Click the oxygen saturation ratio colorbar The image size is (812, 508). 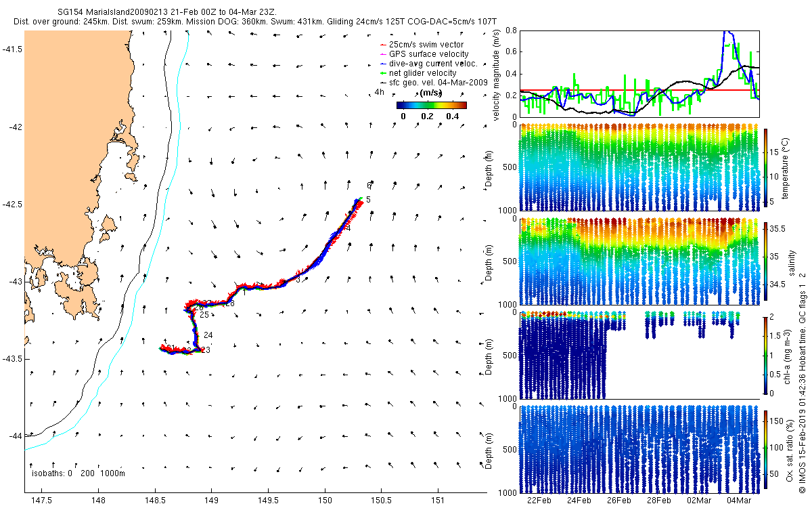[766, 448]
